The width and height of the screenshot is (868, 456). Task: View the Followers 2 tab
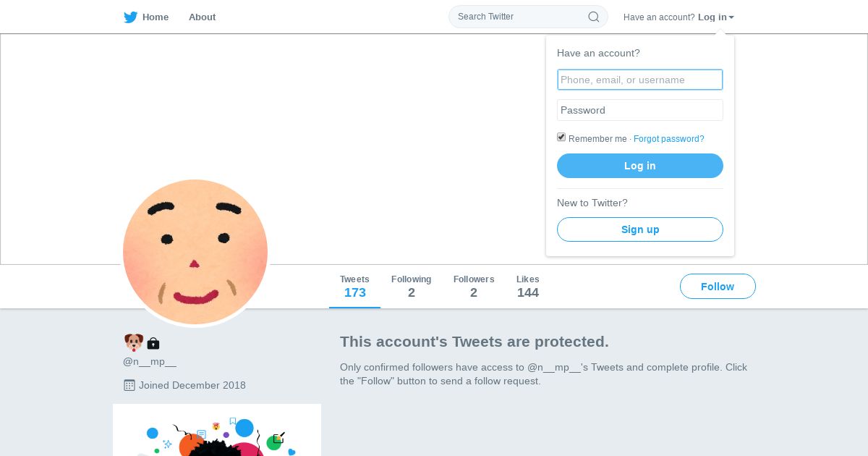click(x=474, y=287)
